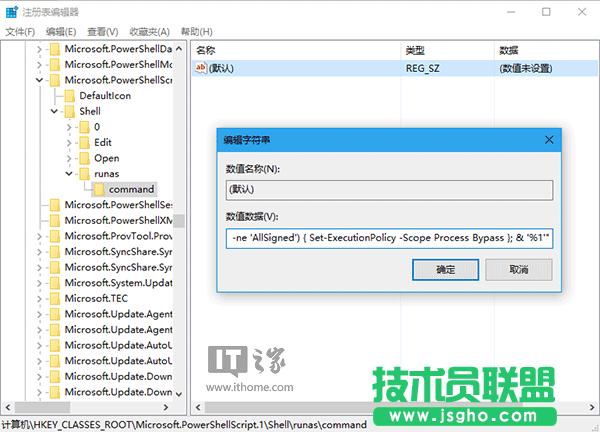Select the Microsoft.TEC key

tap(96, 298)
